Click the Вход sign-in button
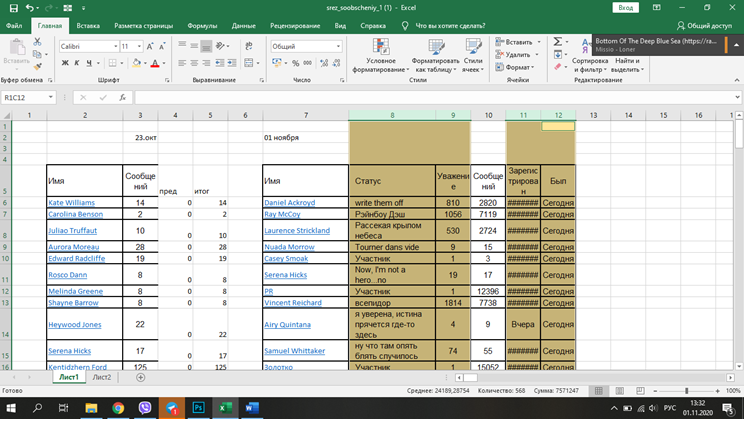 [625, 8]
